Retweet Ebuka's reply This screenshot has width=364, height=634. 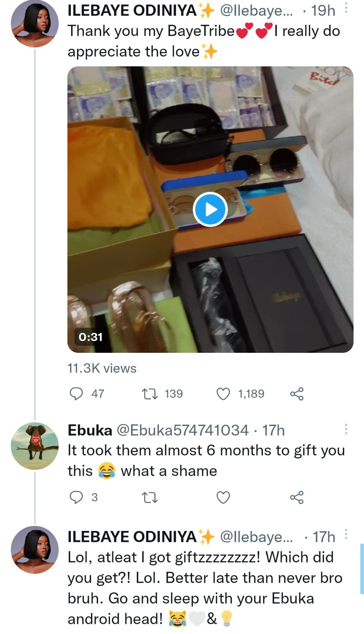tap(150, 498)
